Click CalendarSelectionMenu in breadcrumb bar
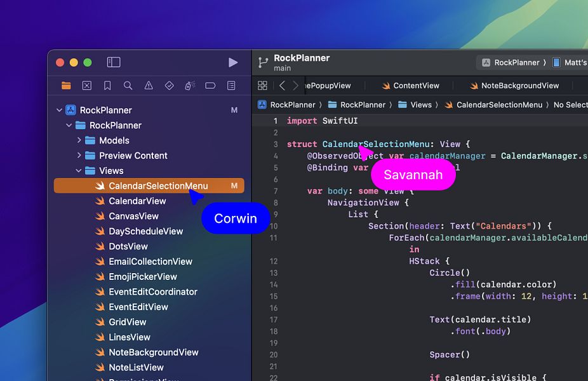 pos(493,105)
